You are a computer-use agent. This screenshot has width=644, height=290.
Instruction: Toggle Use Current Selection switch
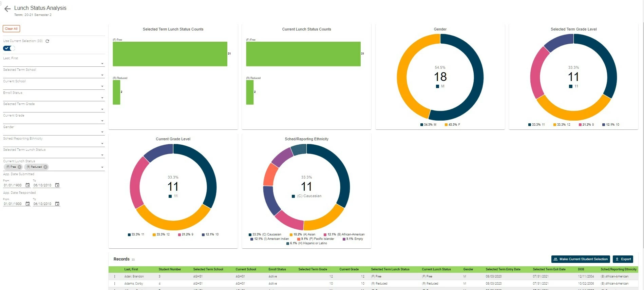tap(9, 48)
